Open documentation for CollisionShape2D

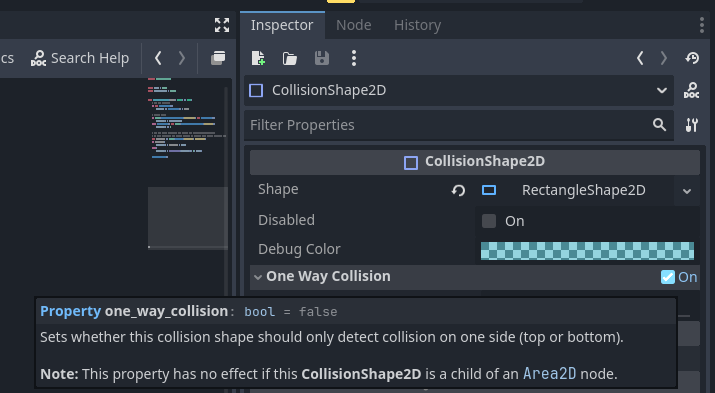(x=691, y=90)
